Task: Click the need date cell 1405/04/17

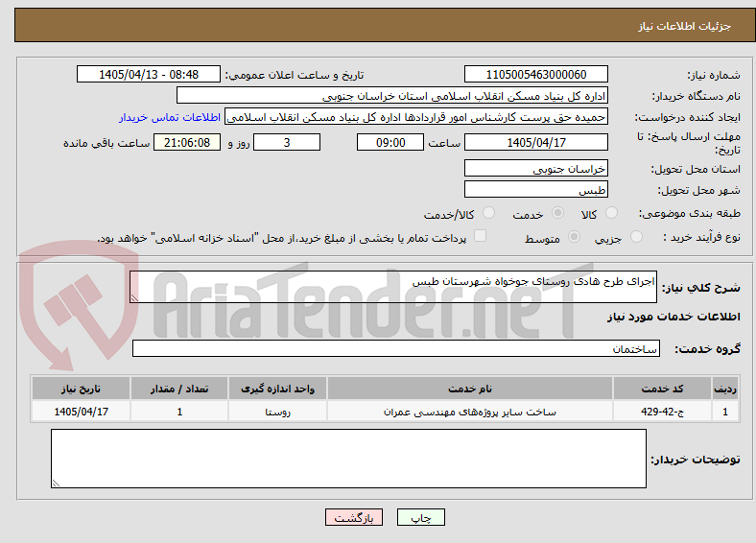Action: [81, 412]
